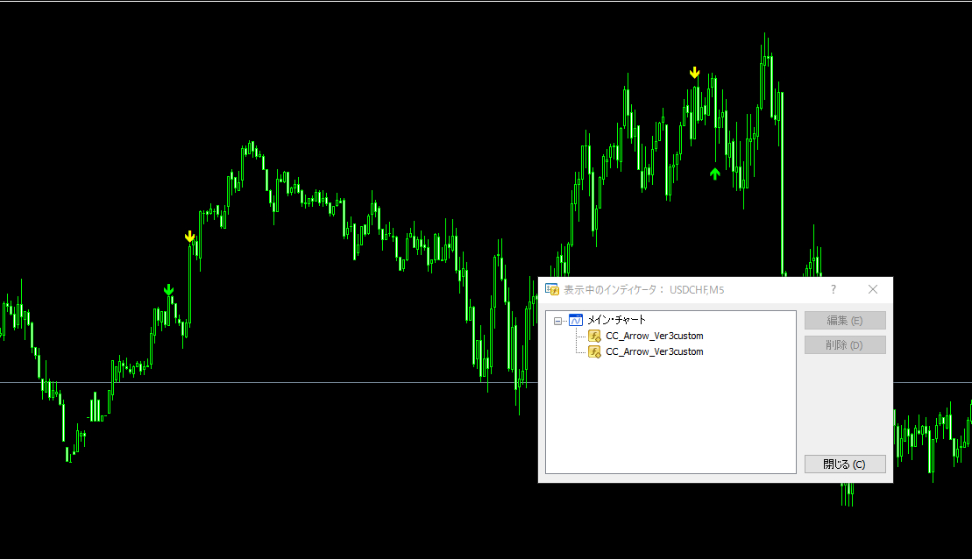Select the メイン・チャート tree label

(x=616, y=321)
